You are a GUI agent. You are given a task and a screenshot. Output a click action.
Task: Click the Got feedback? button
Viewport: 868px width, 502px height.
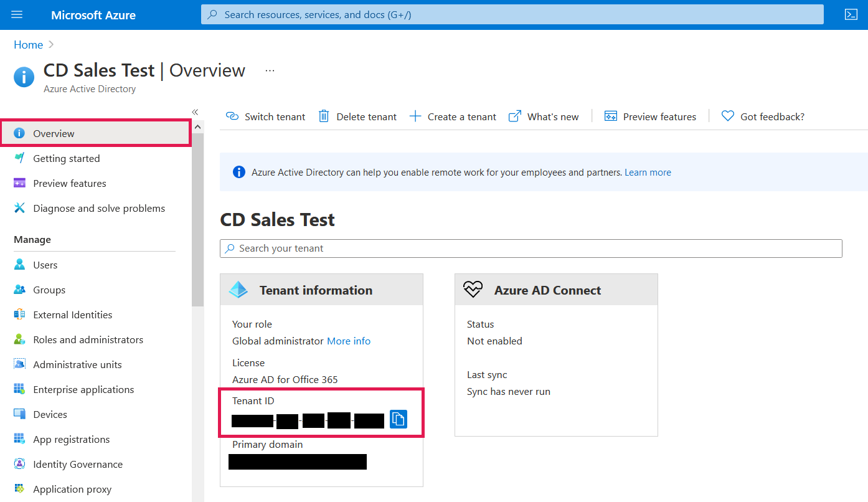(x=763, y=116)
